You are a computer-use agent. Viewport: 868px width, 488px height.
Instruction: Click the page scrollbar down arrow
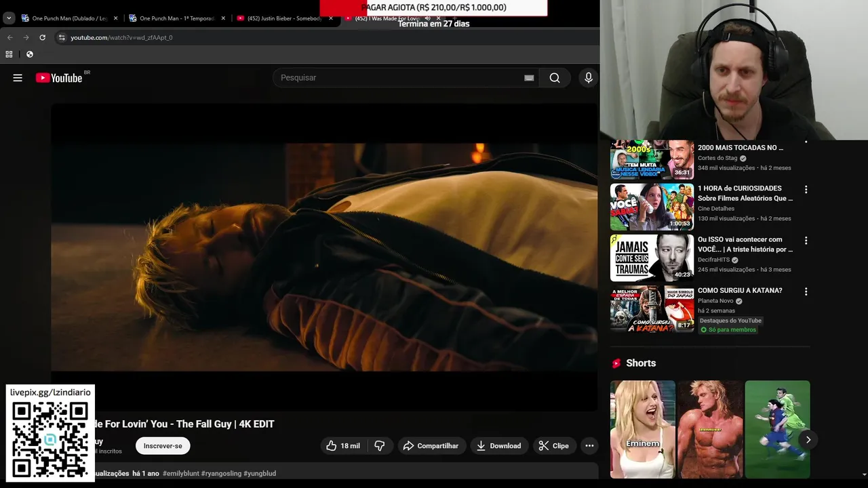[x=863, y=474]
